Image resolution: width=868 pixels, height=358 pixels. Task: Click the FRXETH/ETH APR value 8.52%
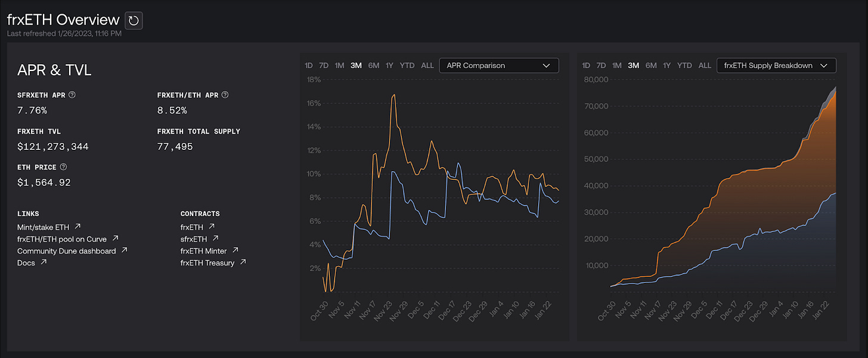coord(172,110)
